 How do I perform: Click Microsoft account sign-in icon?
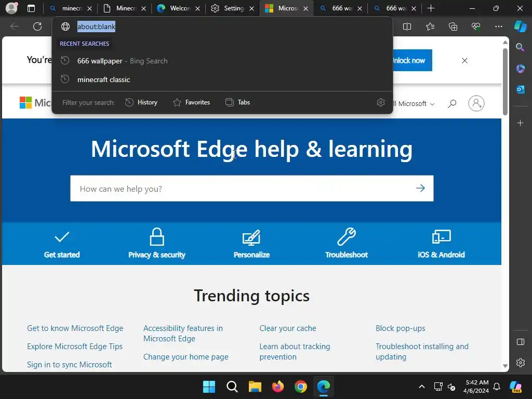476,103
